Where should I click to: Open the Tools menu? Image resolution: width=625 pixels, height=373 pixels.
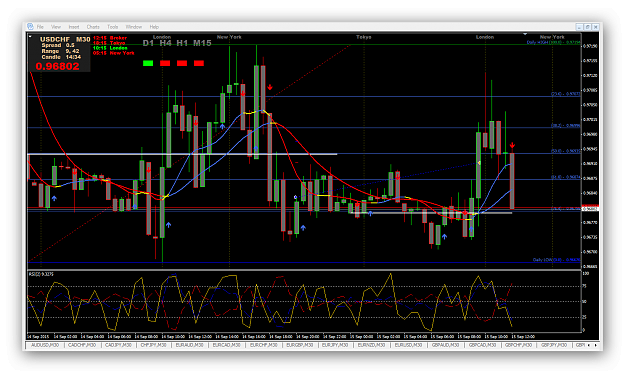click(112, 27)
